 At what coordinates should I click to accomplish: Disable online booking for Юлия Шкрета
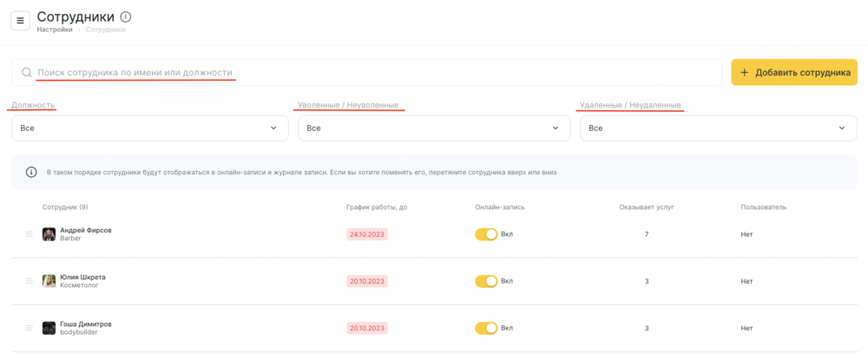(486, 281)
